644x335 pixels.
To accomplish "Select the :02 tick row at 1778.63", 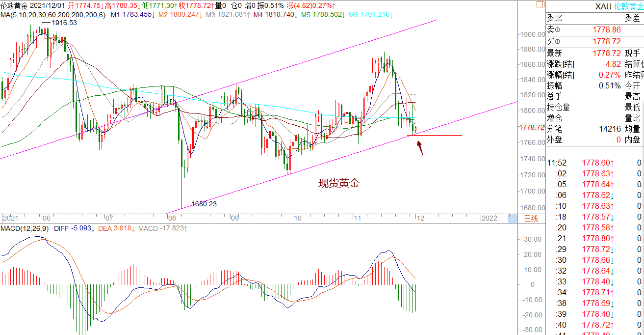I will 595,173.
